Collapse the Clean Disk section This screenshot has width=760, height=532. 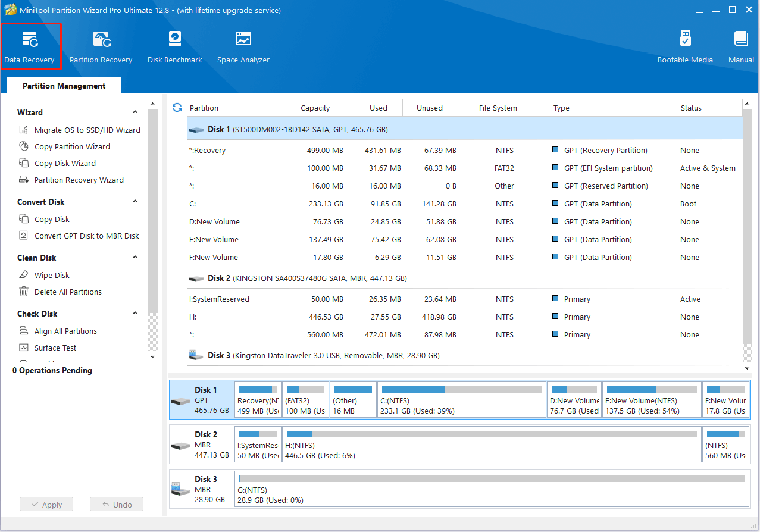(x=135, y=258)
